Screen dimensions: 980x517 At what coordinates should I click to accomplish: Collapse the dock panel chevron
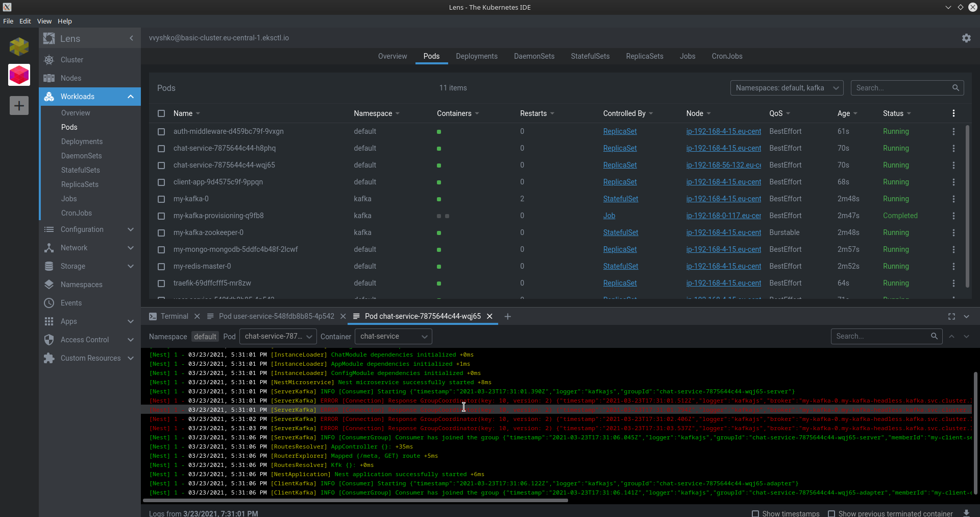966,317
